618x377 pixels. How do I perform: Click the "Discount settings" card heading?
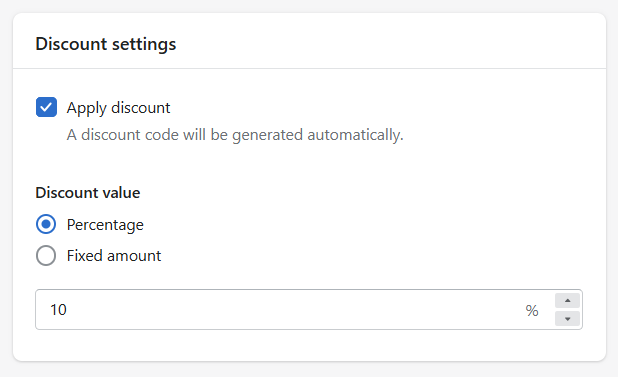106,44
